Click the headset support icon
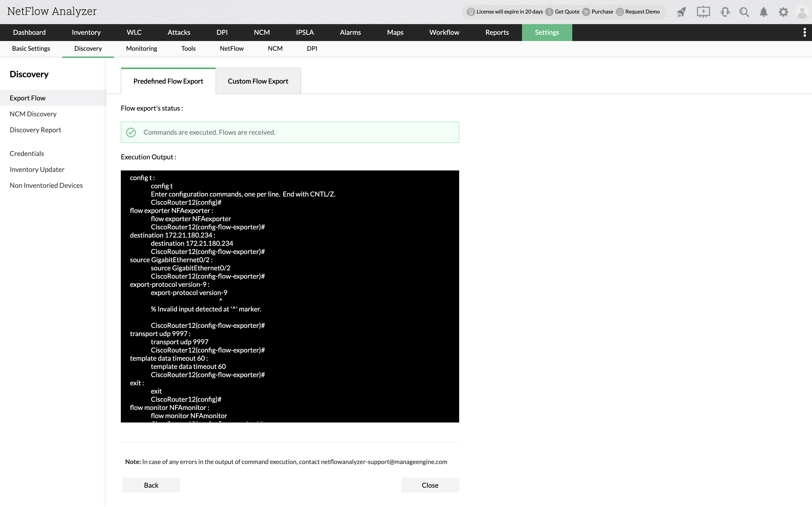This screenshot has height=507, width=812. (725, 12)
